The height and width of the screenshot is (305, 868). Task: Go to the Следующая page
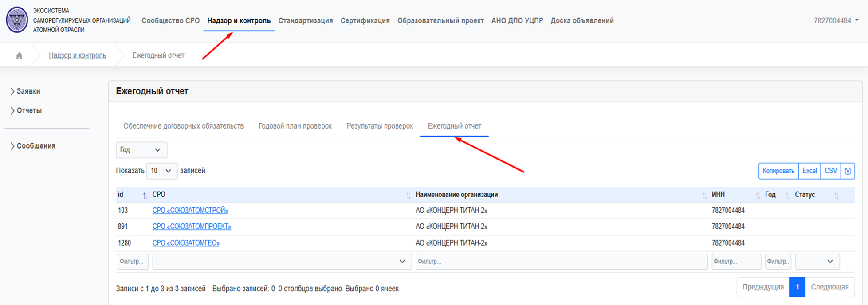pos(829,287)
